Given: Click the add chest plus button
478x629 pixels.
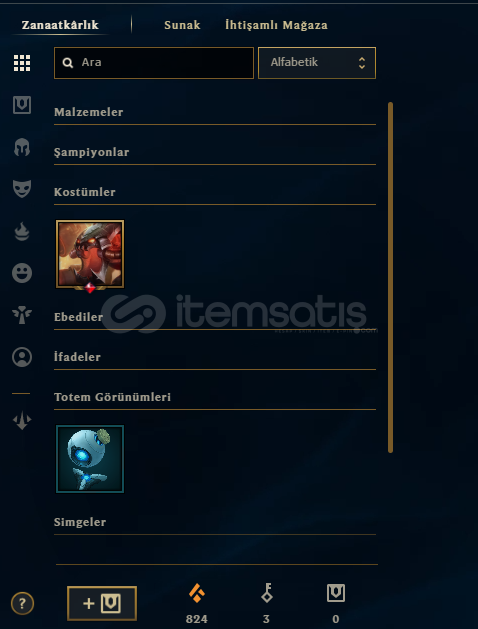Looking at the screenshot, I should pos(102,603).
